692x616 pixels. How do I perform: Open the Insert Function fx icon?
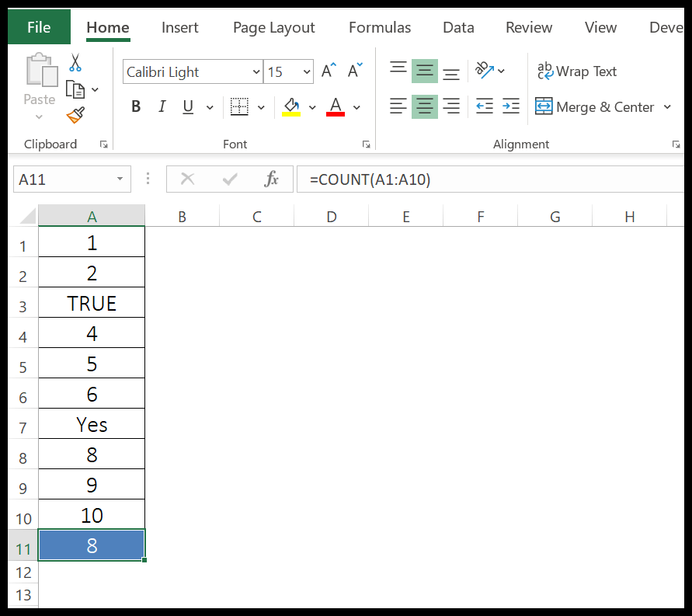click(271, 179)
